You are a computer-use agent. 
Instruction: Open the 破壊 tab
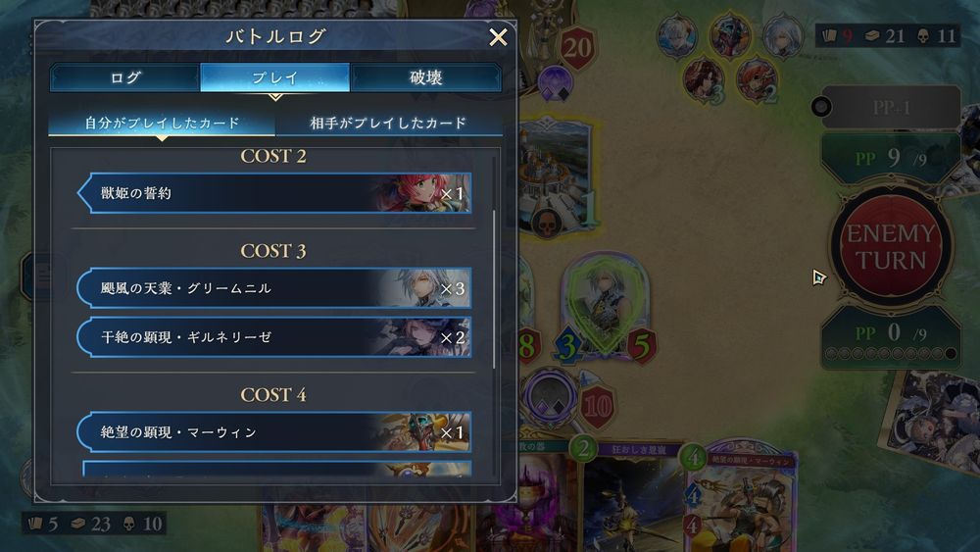[x=425, y=77]
